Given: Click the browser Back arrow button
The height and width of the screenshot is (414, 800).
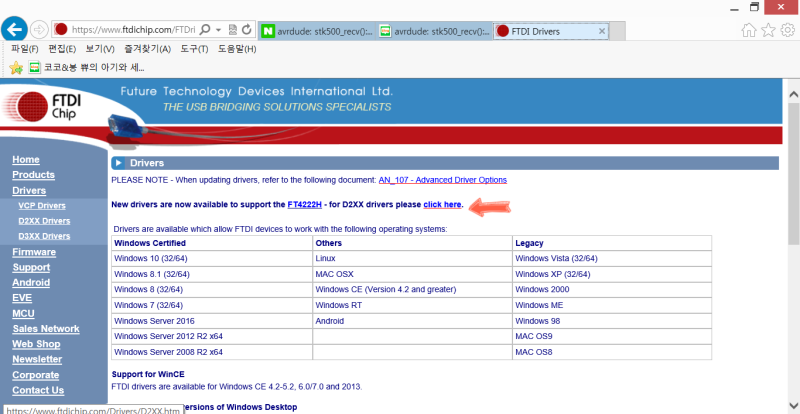Looking at the screenshot, I should pos(14,29).
